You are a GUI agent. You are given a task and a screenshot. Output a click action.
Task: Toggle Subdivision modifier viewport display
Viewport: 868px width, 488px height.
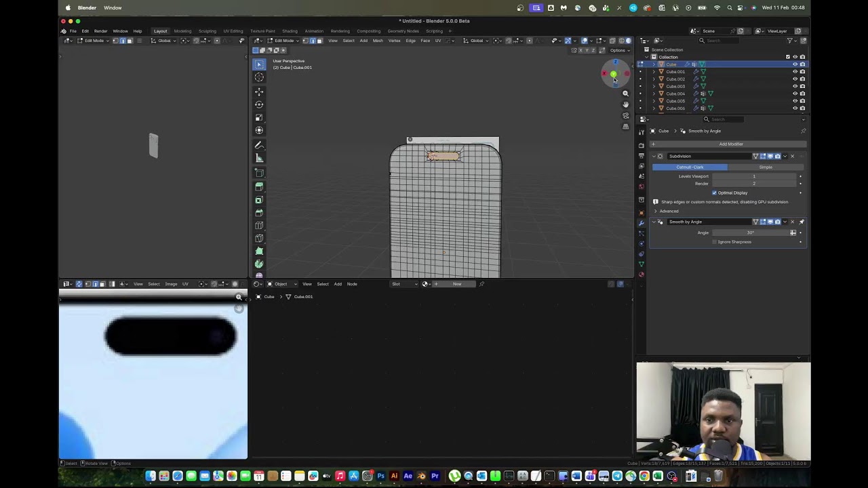point(770,157)
